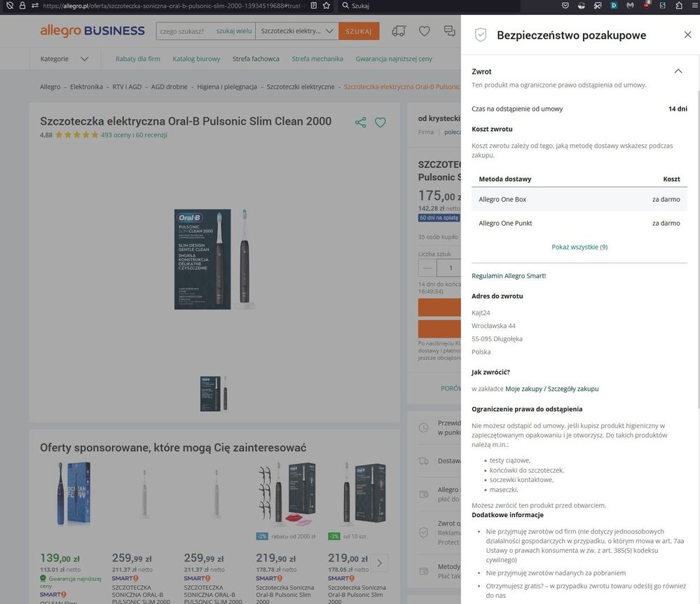Decrease quantity with the minus button
This screenshot has height=604, width=700.
click(x=427, y=268)
